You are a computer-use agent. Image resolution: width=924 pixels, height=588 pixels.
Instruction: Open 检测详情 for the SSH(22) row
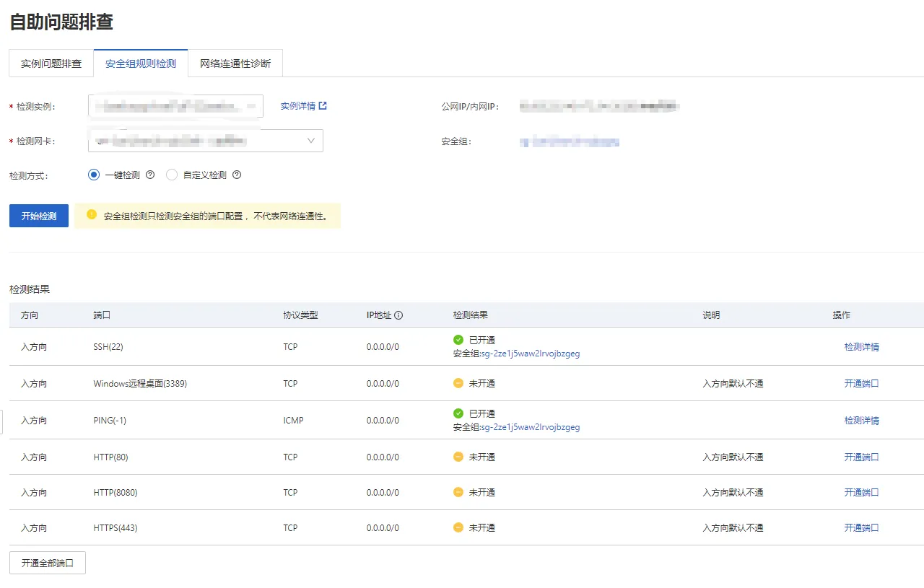pos(861,347)
